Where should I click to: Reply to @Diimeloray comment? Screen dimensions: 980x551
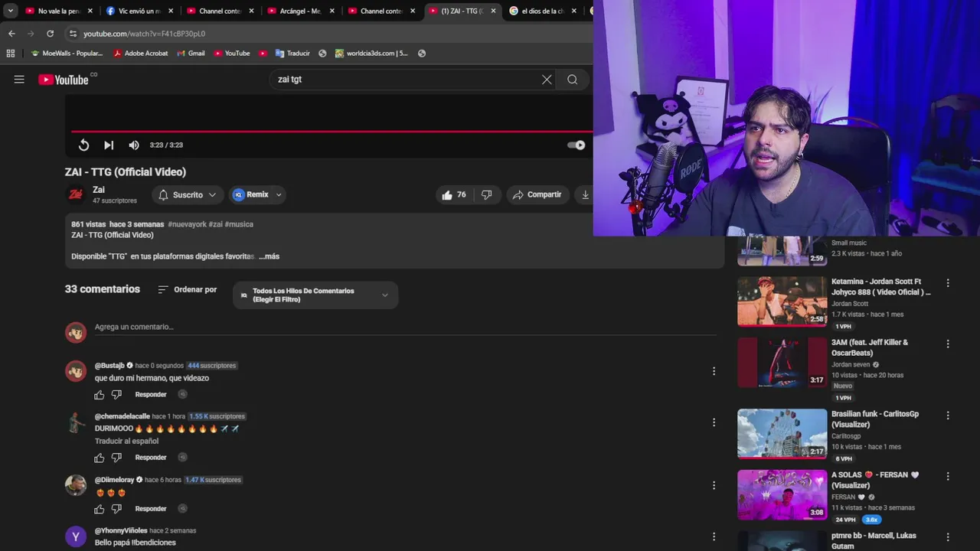[x=151, y=509]
